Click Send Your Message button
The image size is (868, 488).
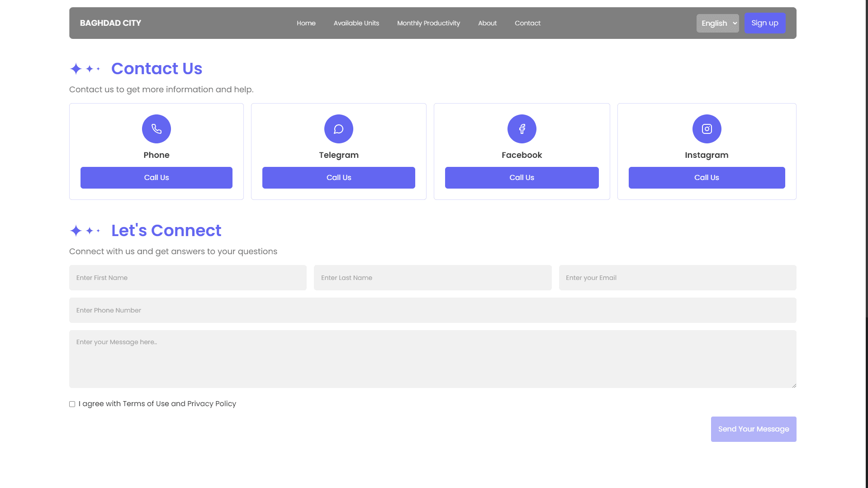point(754,429)
